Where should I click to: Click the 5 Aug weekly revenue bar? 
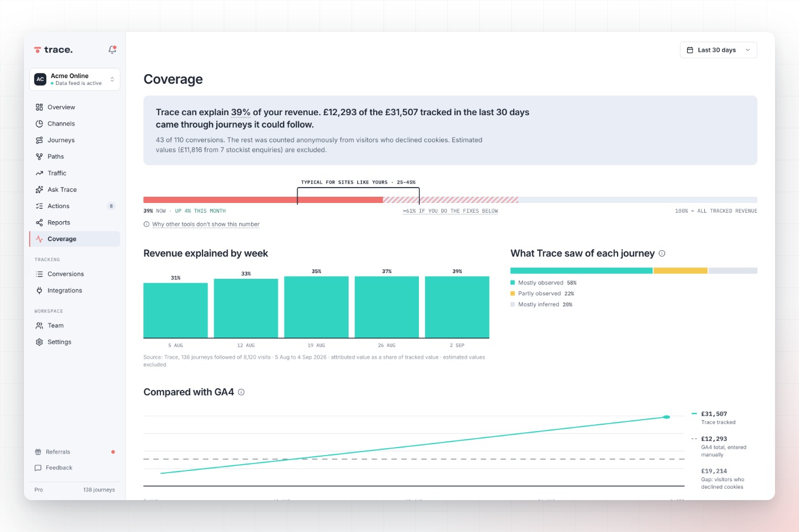pos(176,311)
